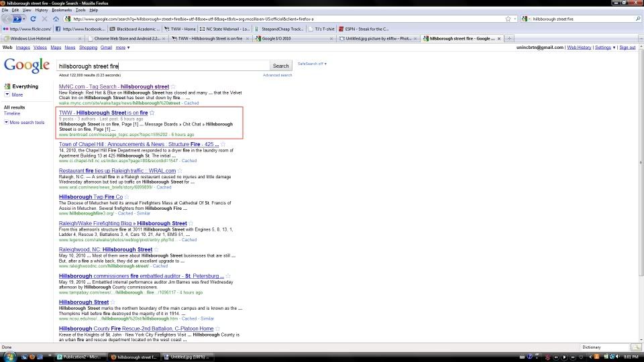Click the Stop loading X icon

[44, 19]
